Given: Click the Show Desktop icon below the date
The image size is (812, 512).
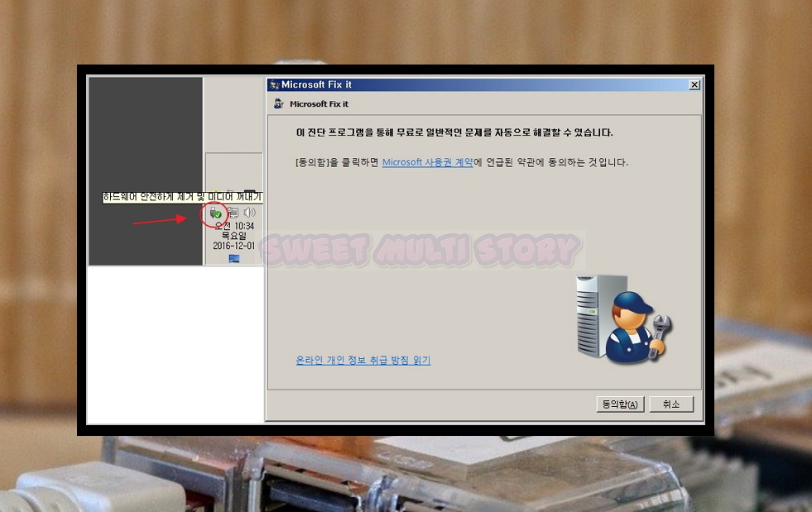Looking at the screenshot, I should tap(234, 258).
